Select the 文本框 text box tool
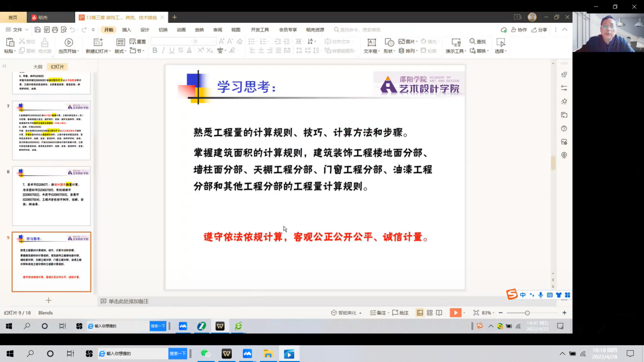This screenshot has width=644, height=362. 372,43
